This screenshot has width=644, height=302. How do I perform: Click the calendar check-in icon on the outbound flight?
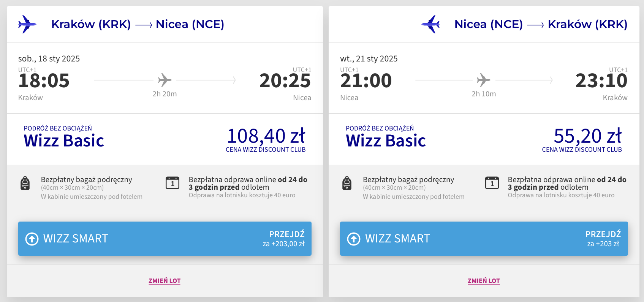point(172,183)
